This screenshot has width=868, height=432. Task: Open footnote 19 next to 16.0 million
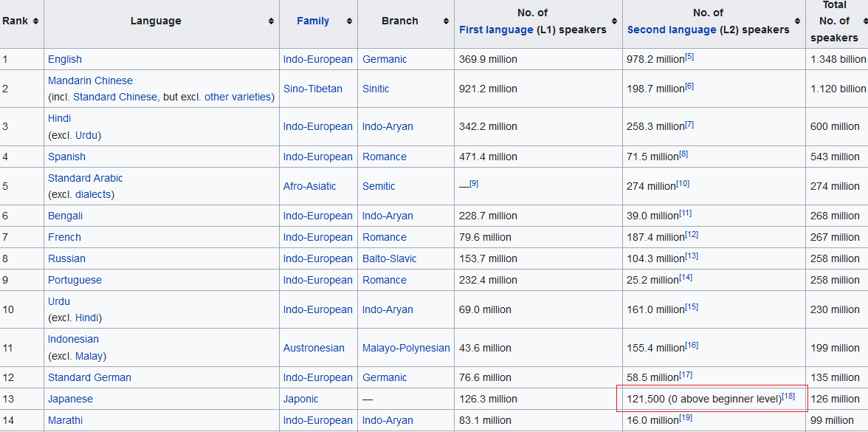[685, 418]
